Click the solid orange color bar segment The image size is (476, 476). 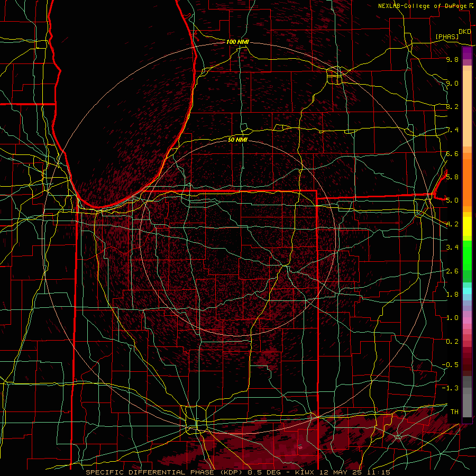[467, 182]
